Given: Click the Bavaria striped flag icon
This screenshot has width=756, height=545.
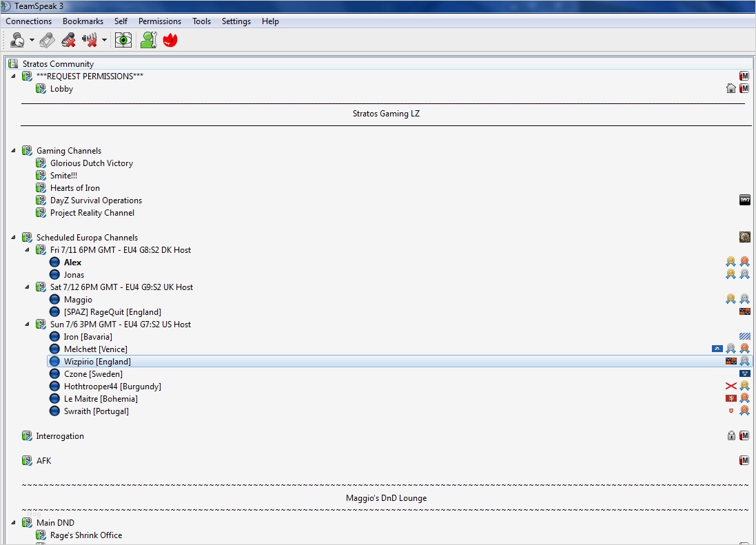Looking at the screenshot, I should (x=745, y=336).
